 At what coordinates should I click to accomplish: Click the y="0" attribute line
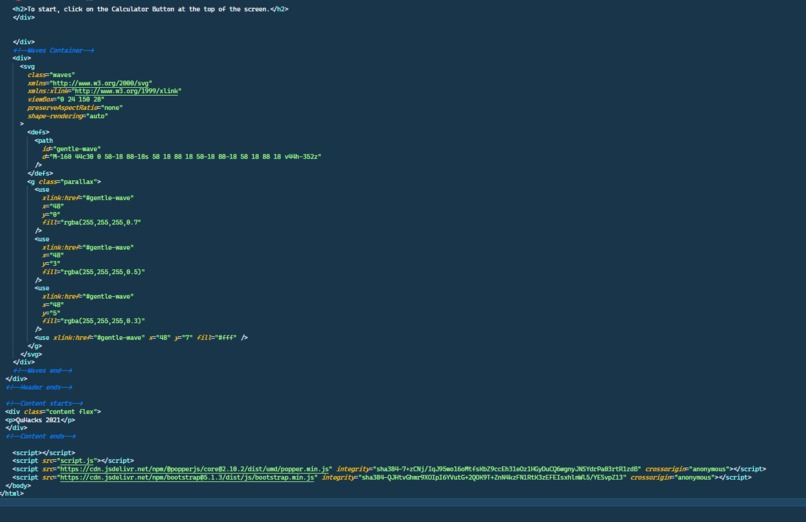point(51,215)
